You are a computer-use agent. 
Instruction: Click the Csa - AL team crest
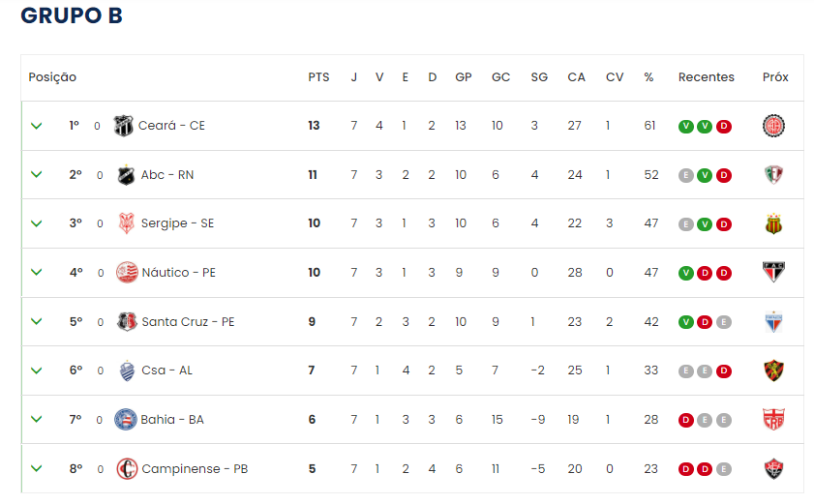click(x=127, y=371)
